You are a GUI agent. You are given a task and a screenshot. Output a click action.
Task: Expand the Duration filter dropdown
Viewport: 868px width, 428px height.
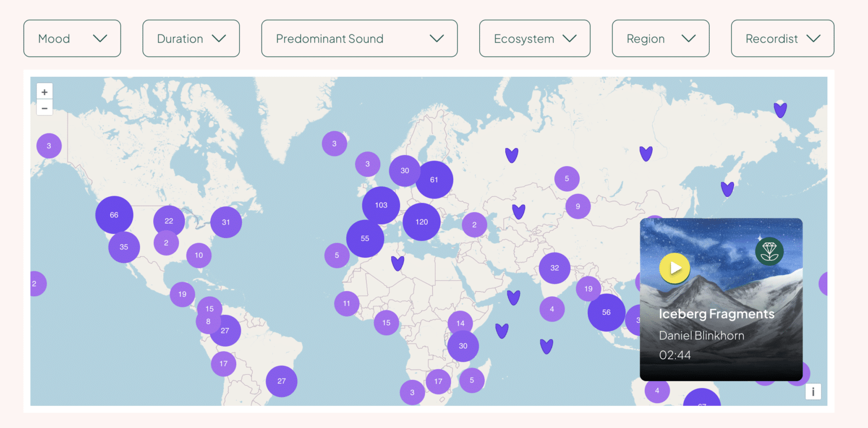pyautogui.click(x=191, y=38)
